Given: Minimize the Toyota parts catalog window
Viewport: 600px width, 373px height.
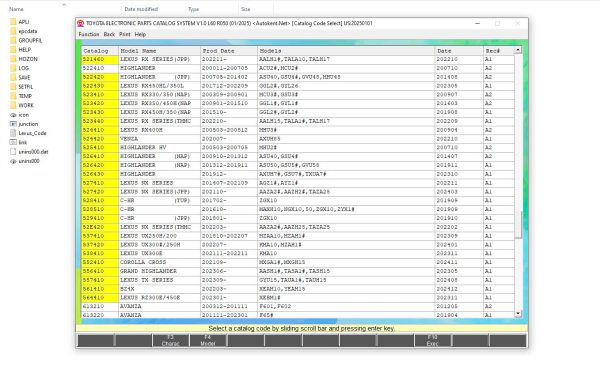Looking at the screenshot, I should tap(477, 23).
